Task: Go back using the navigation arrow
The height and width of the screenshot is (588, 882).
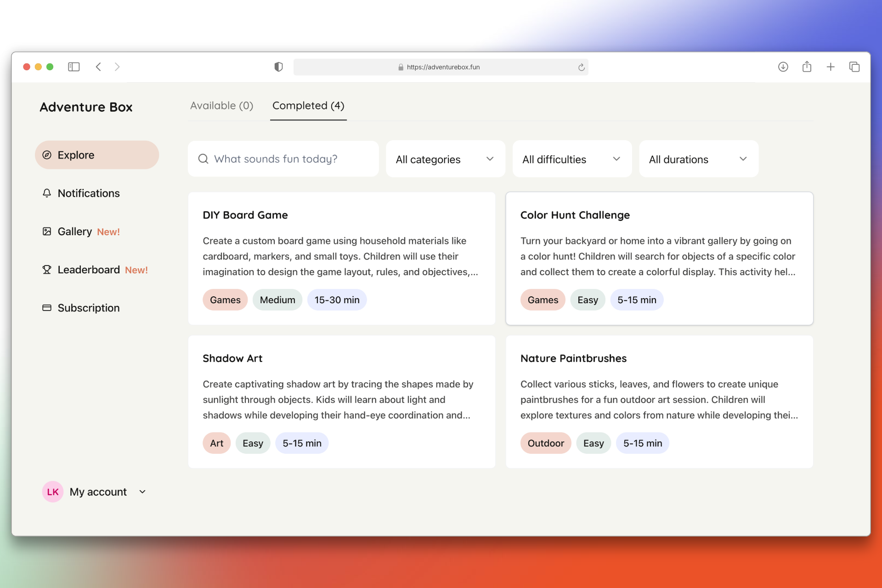Action: coord(98,67)
